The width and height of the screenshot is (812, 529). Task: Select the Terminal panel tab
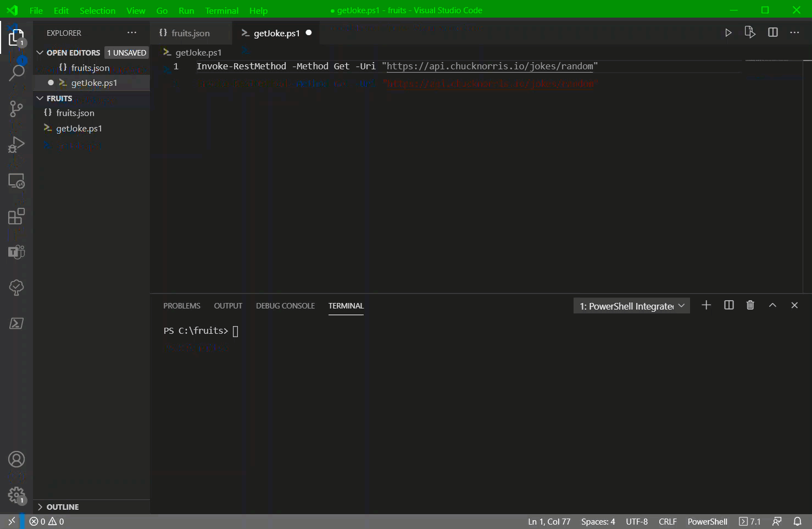(346, 306)
